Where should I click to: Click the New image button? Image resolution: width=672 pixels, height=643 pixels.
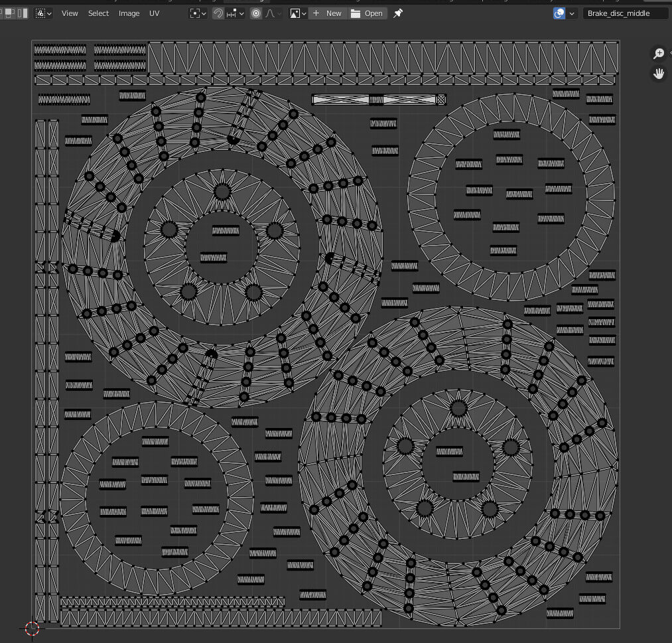click(x=328, y=13)
